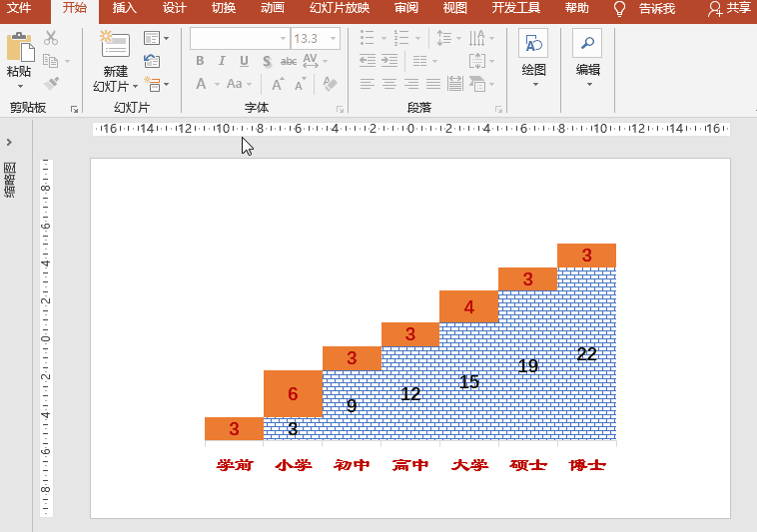Click the Editing (编辑) search icon
The width and height of the screenshot is (757, 532).
(x=587, y=43)
